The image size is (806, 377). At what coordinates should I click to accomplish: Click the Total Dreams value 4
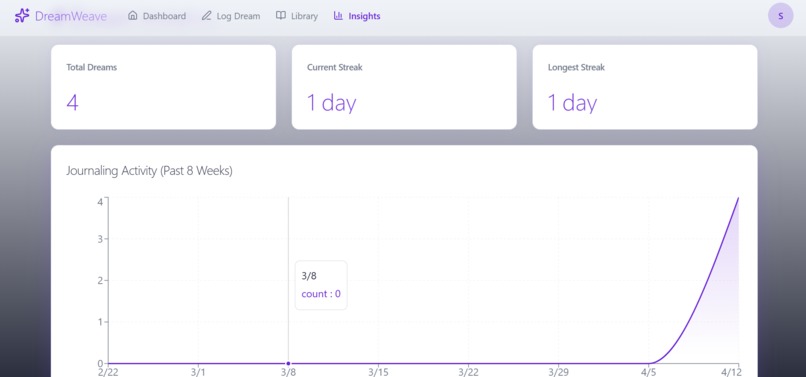point(72,103)
